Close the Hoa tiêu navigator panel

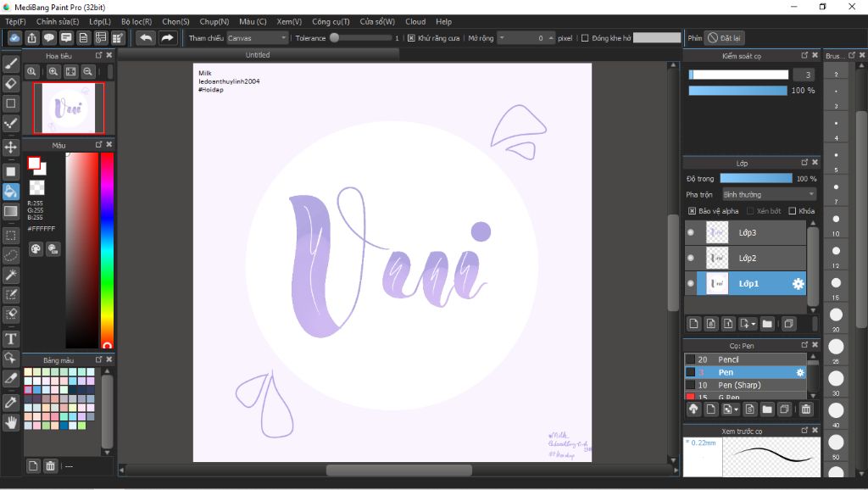tap(109, 55)
